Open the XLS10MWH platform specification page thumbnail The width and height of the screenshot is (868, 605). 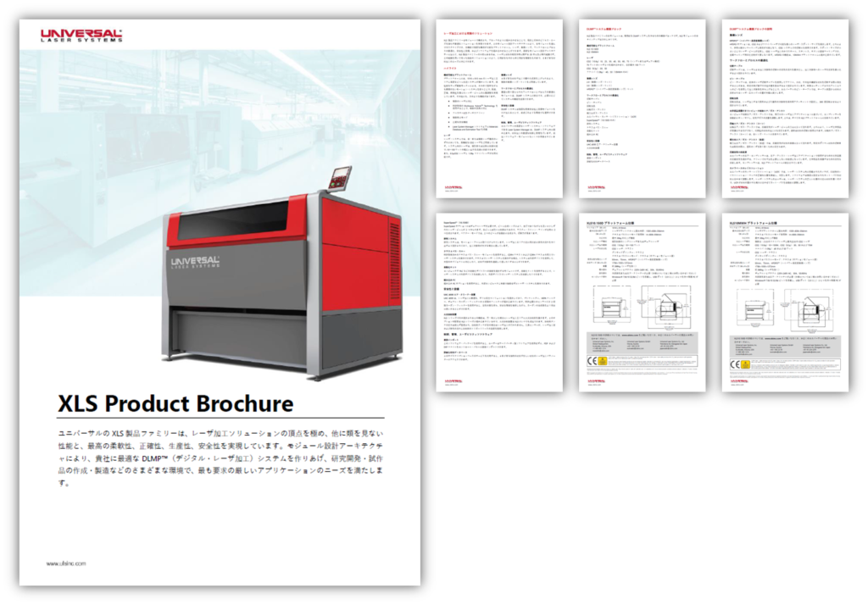(x=785, y=302)
